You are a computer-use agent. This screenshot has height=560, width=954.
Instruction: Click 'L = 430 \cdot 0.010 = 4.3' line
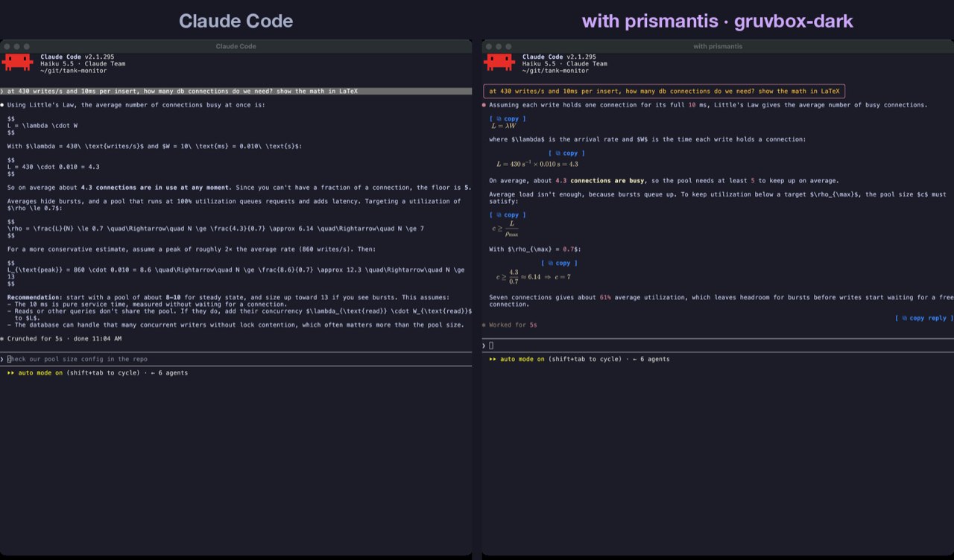click(x=53, y=167)
